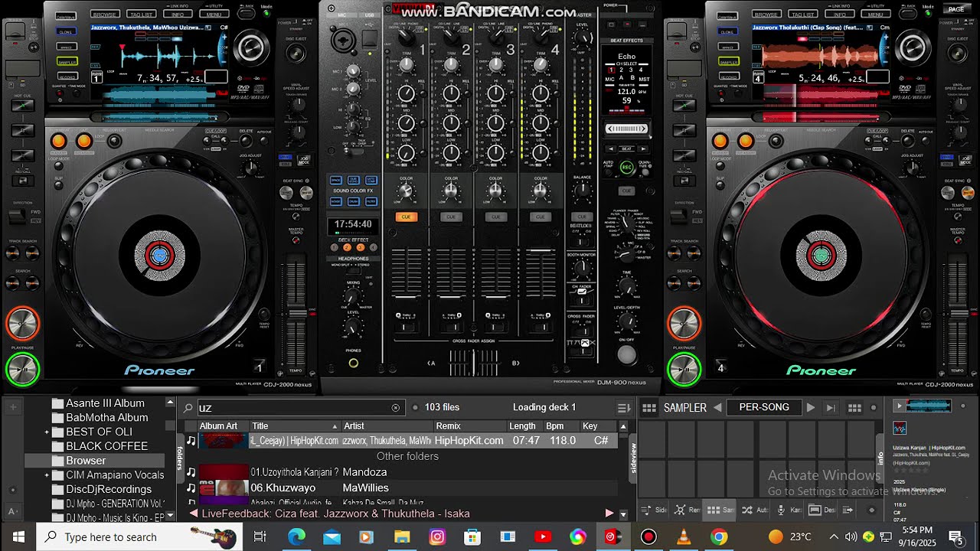
Task: Click the left deck Loop In button
Action: pyautogui.click(x=58, y=141)
